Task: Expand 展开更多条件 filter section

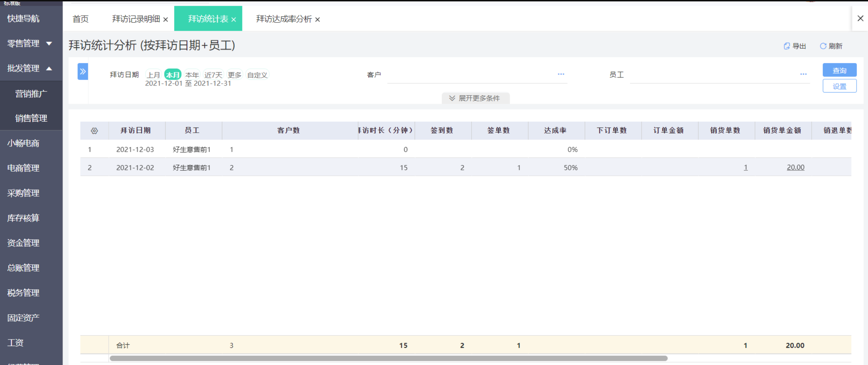Action: (x=475, y=98)
